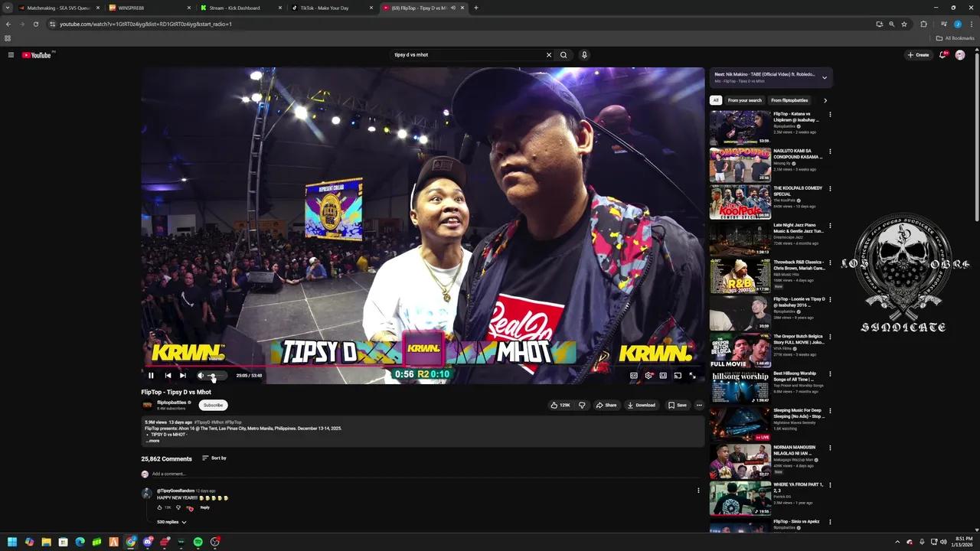Skip to the next video in the player
This screenshot has height=551, width=980.
pos(183,376)
